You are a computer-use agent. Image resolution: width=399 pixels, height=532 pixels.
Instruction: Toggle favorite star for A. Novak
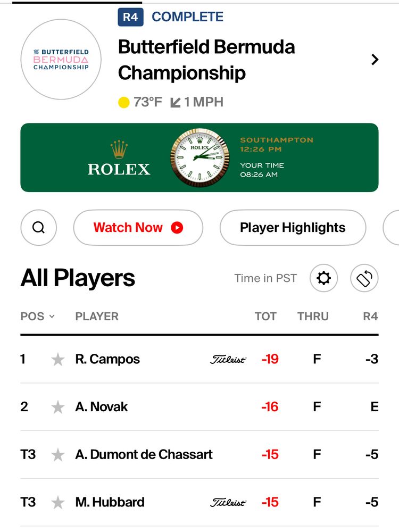57,408
